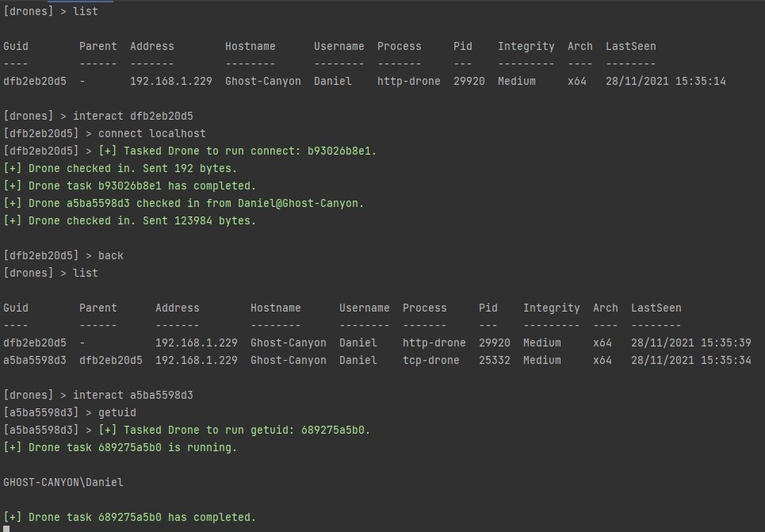Click the 'back' command text
765x532 pixels.
(x=111, y=256)
